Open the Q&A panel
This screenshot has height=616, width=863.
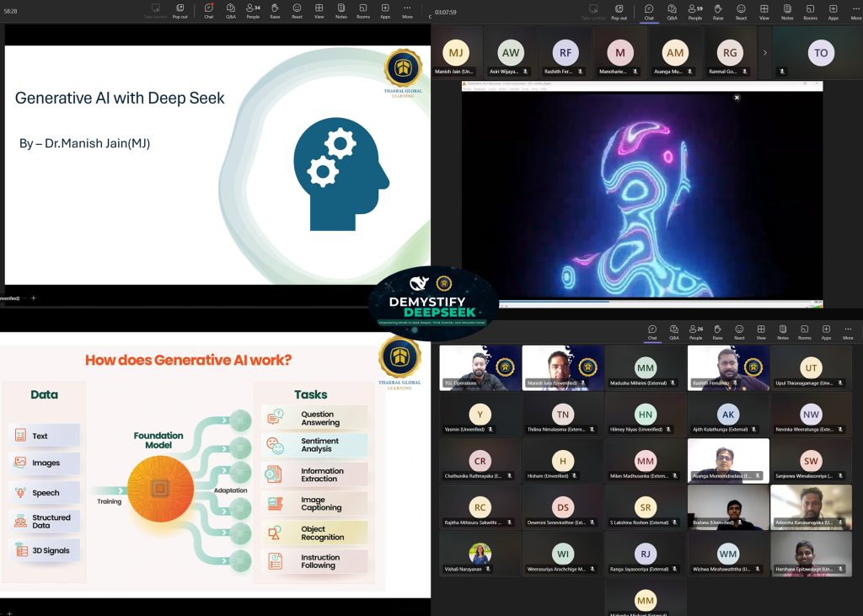coord(671,14)
